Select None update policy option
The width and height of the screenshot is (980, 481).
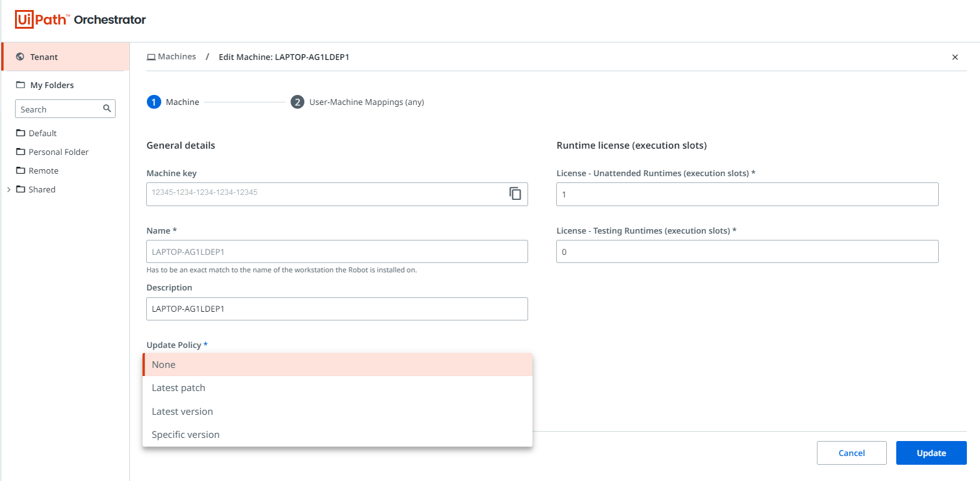(337, 365)
